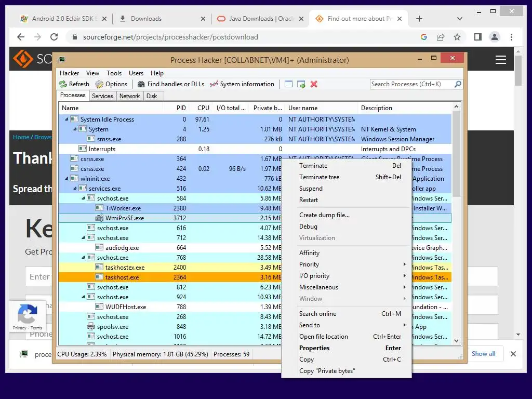The height and width of the screenshot is (399, 532).
Task: Switch to the Network tab
Action: tap(129, 96)
